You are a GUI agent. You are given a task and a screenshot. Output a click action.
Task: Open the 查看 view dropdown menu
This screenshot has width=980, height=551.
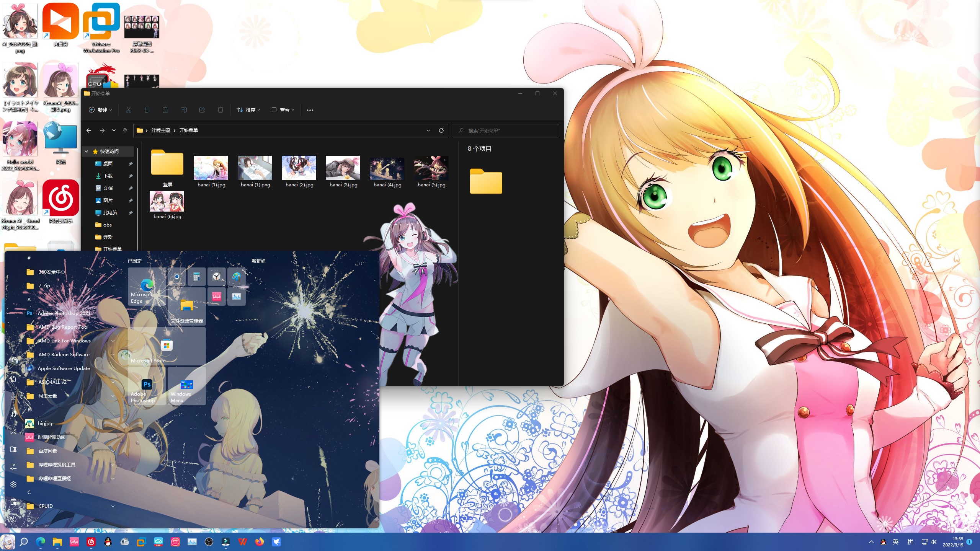click(x=283, y=110)
